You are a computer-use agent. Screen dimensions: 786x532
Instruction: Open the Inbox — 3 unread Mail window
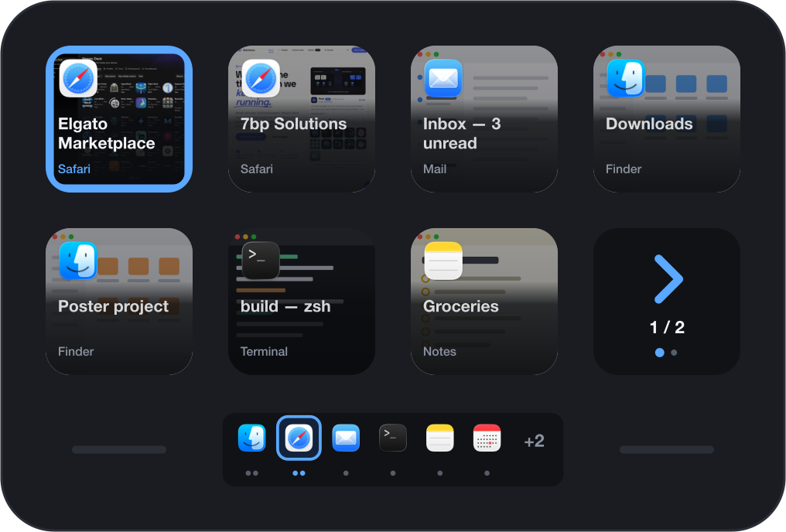coord(484,119)
